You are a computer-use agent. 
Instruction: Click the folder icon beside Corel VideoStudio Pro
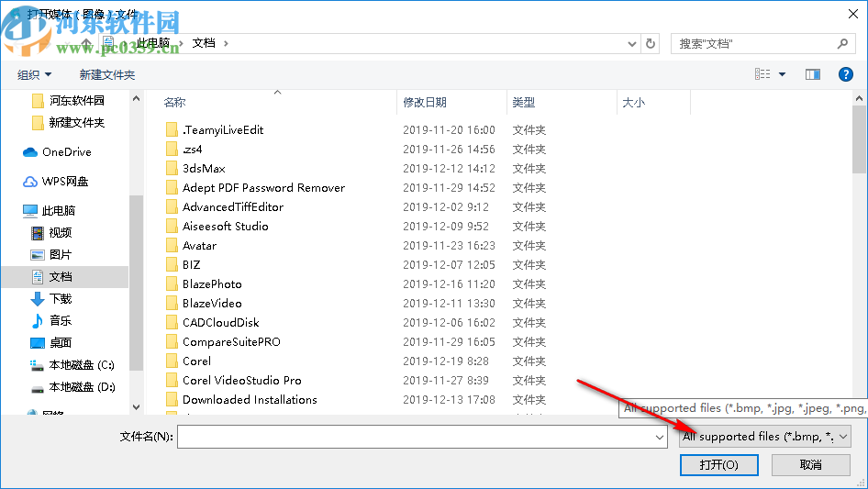click(x=172, y=381)
